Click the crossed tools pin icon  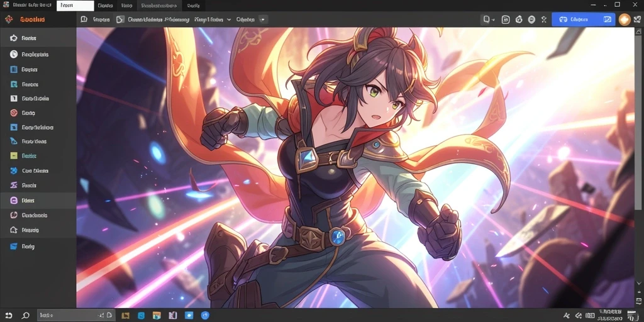click(x=544, y=19)
